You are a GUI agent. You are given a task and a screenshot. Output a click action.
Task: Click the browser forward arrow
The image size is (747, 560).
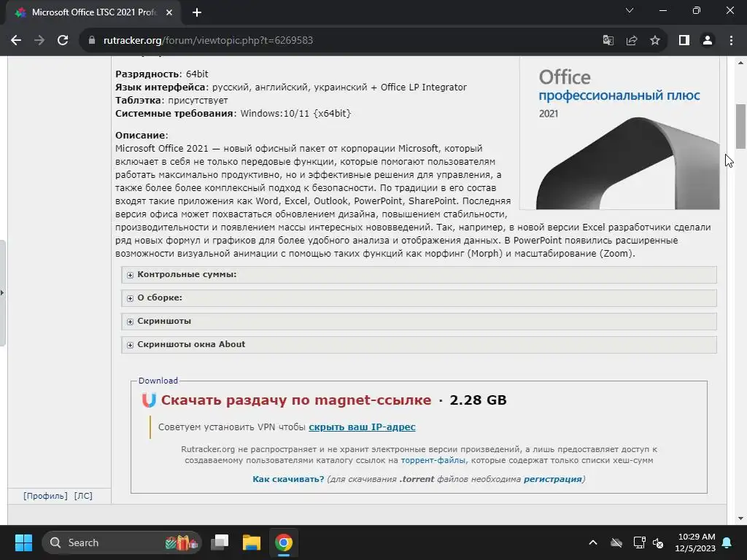[39, 41]
